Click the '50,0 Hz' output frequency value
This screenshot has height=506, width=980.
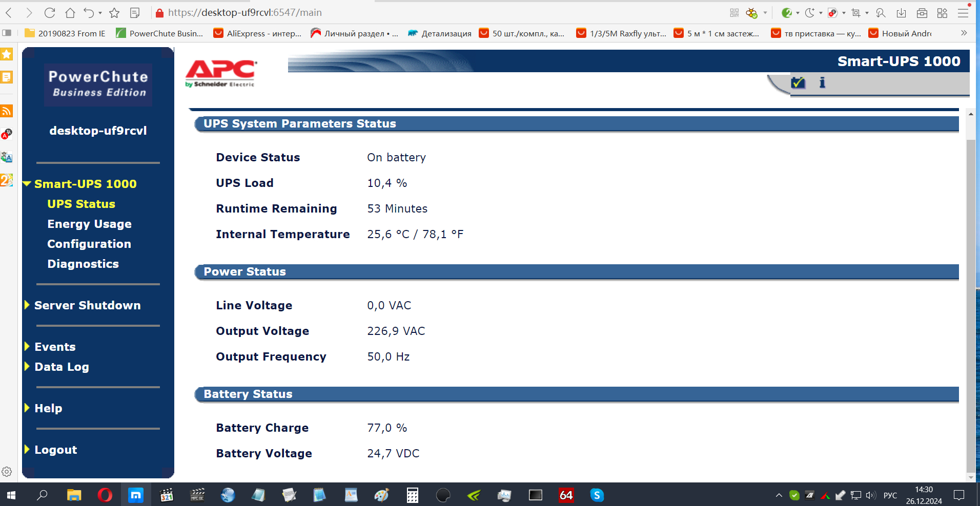click(389, 356)
